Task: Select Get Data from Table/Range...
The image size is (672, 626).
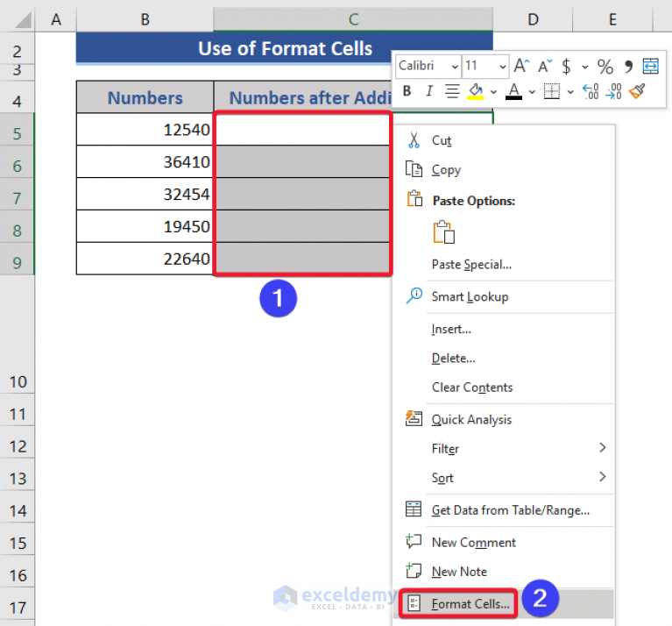Action: 504,510
